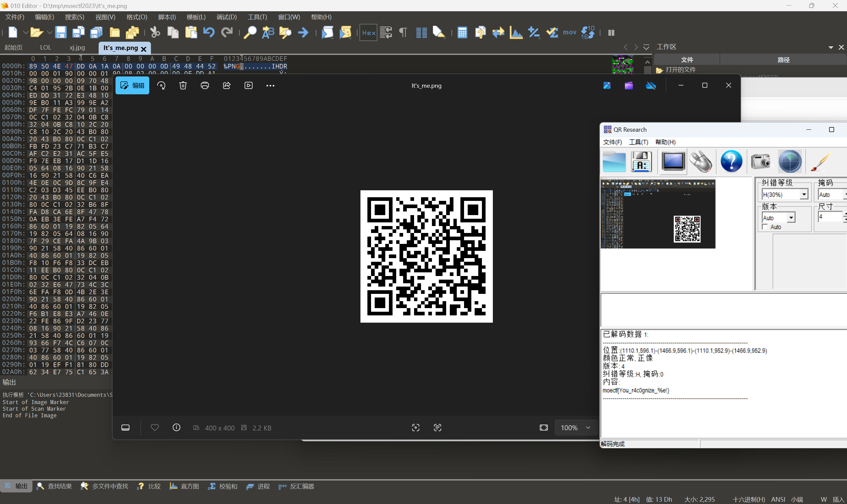Viewport: 847px width, 504px height.
Task: Click the Open file folder icon
Action: pos(36,33)
